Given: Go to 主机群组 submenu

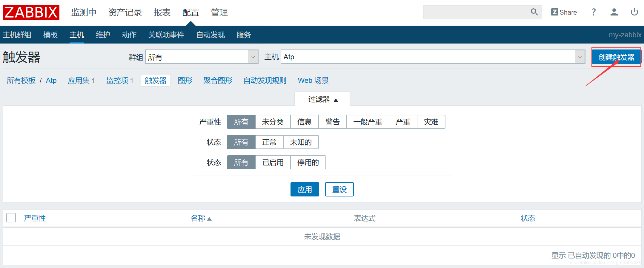Looking at the screenshot, I should (17, 35).
